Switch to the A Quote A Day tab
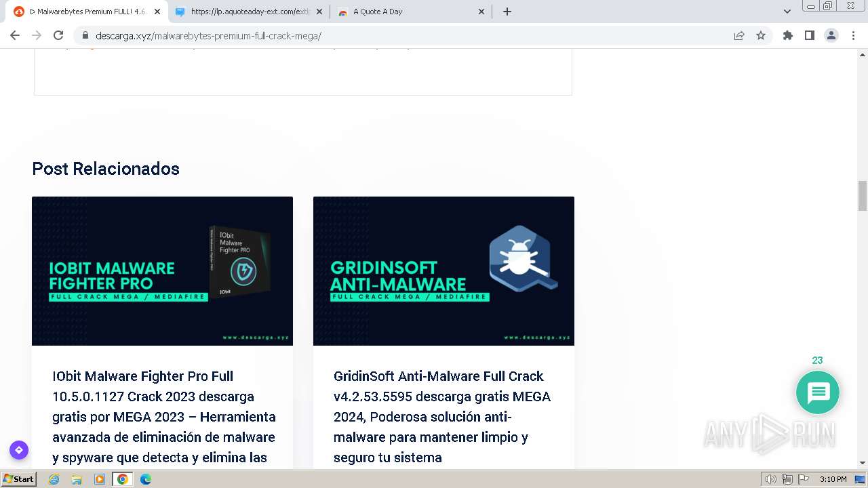This screenshot has width=868, height=488. pos(412,12)
